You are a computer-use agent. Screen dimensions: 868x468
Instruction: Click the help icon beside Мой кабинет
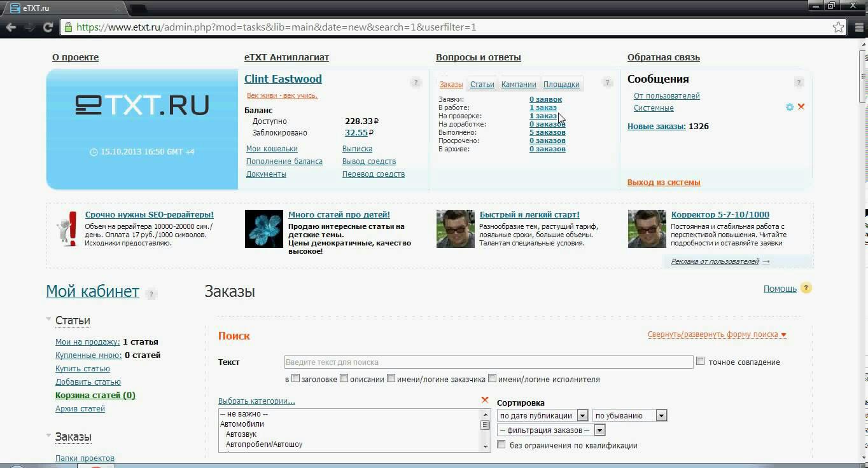151,294
